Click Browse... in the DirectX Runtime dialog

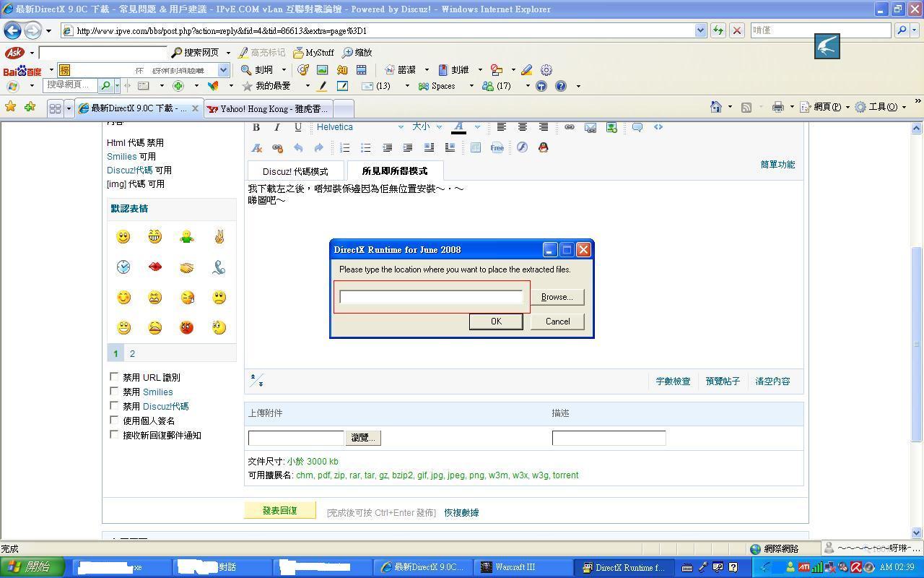coord(557,297)
